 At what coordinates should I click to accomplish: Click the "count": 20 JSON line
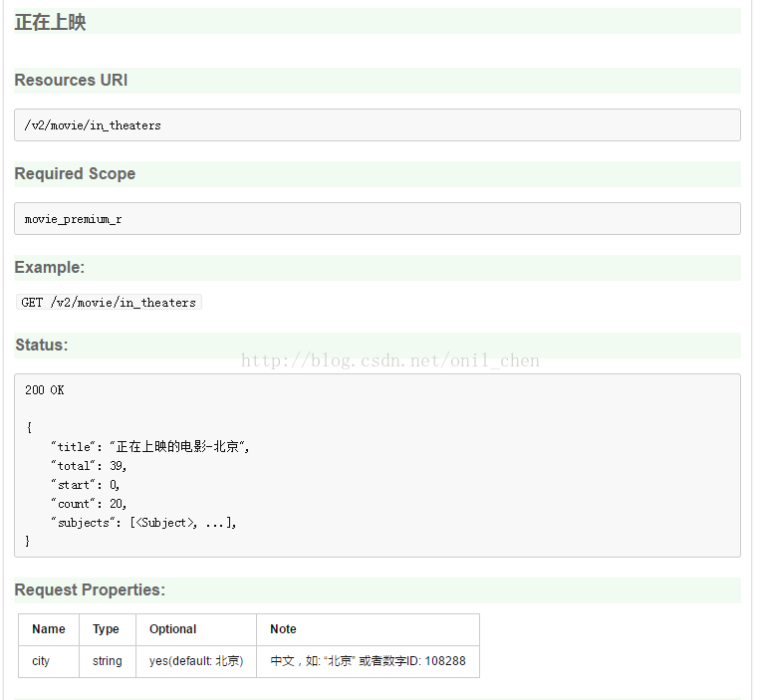89,504
